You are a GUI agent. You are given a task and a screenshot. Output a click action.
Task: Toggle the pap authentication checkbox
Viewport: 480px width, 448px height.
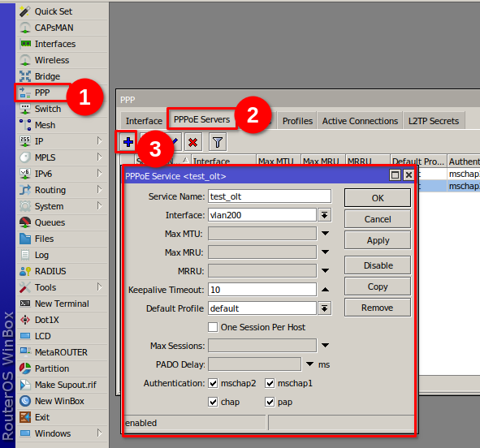tap(270, 402)
